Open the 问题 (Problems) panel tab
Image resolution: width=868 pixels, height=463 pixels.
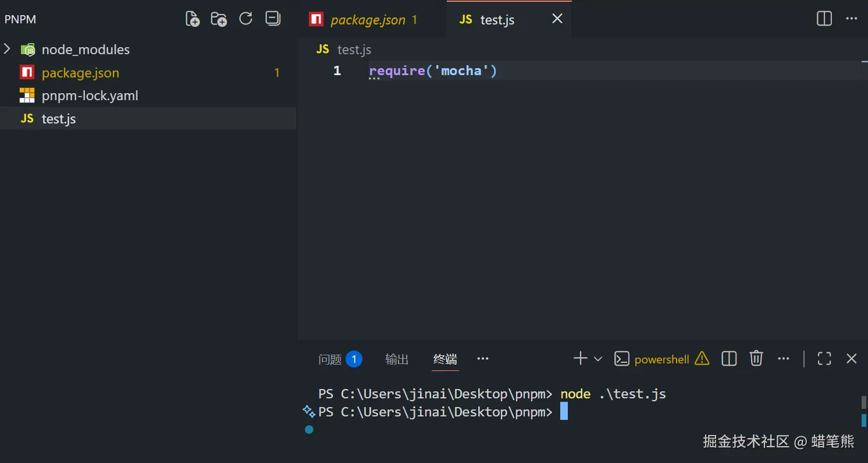pyautogui.click(x=330, y=359)
